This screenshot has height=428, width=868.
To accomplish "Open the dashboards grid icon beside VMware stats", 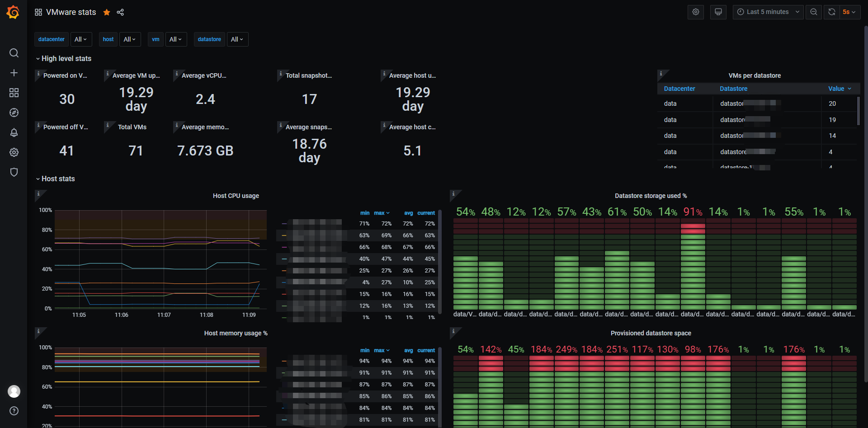I will pyautogui.click(x=38, y=12).
